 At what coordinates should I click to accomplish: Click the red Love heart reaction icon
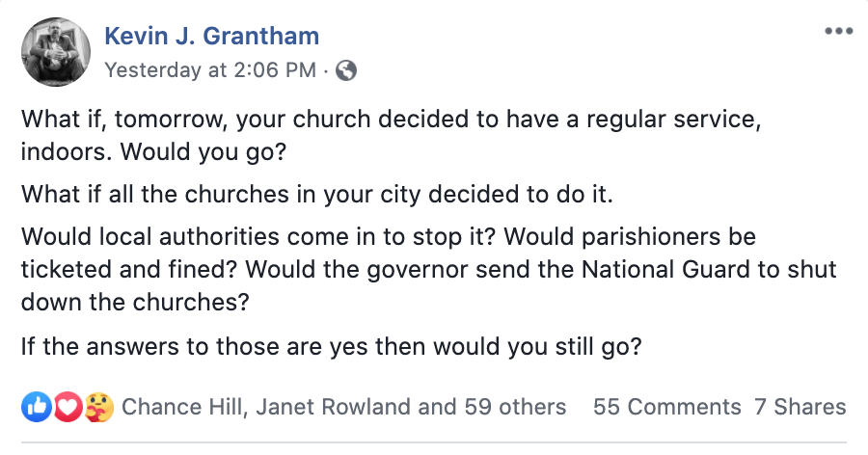pyautogui.click(x=67, y=407)
